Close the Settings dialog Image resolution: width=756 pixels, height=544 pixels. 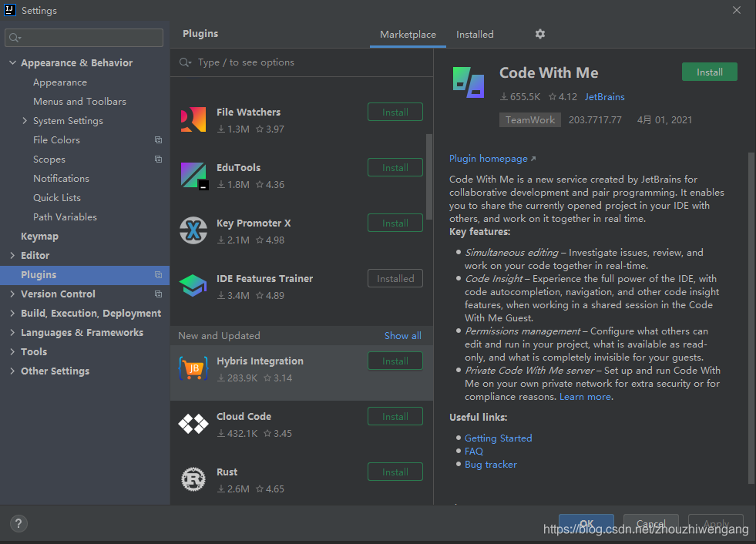(736, 10)
